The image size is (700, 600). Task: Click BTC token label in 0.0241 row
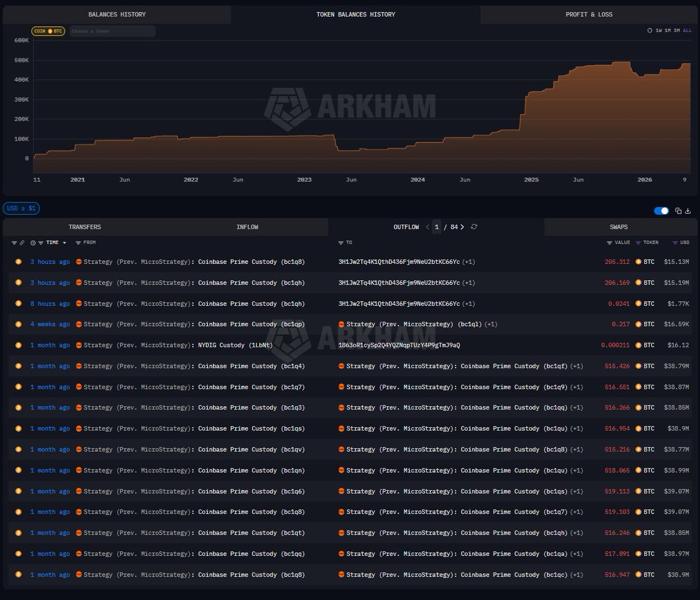pos(649,304)
